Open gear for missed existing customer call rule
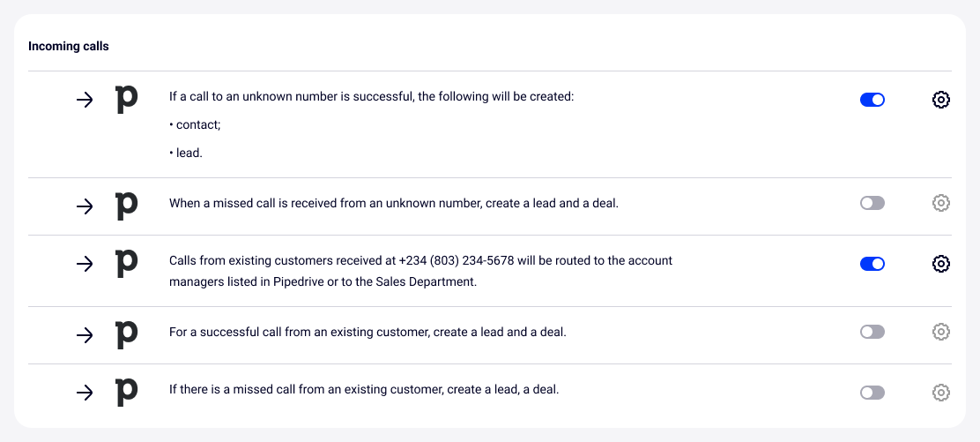The image size is (980, 442). pyautogui.click(x=940, y=393)
